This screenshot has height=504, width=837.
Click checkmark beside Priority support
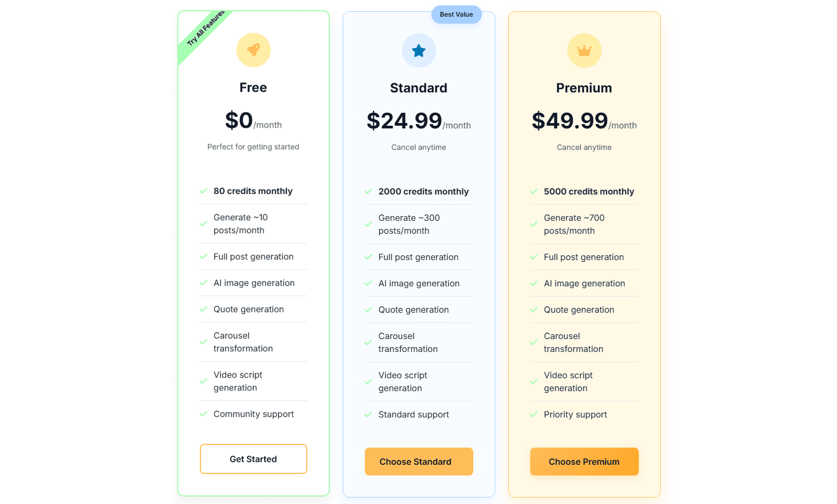point(534,414)
